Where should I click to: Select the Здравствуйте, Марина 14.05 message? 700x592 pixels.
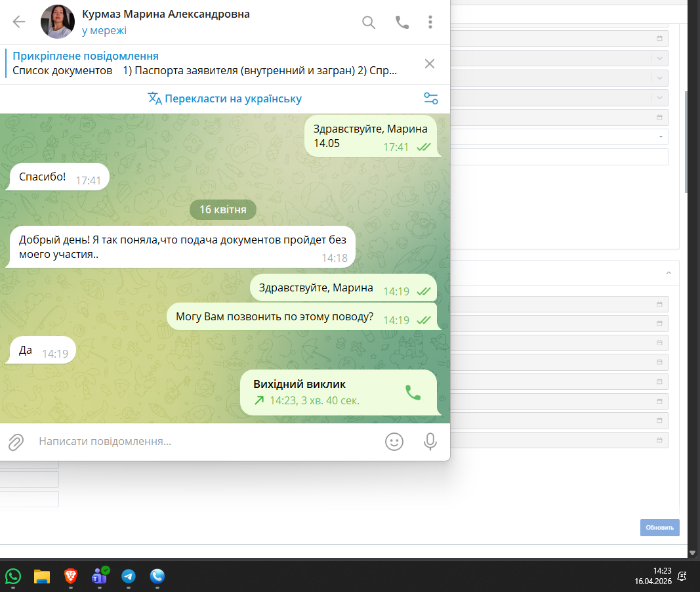[371, 136]
